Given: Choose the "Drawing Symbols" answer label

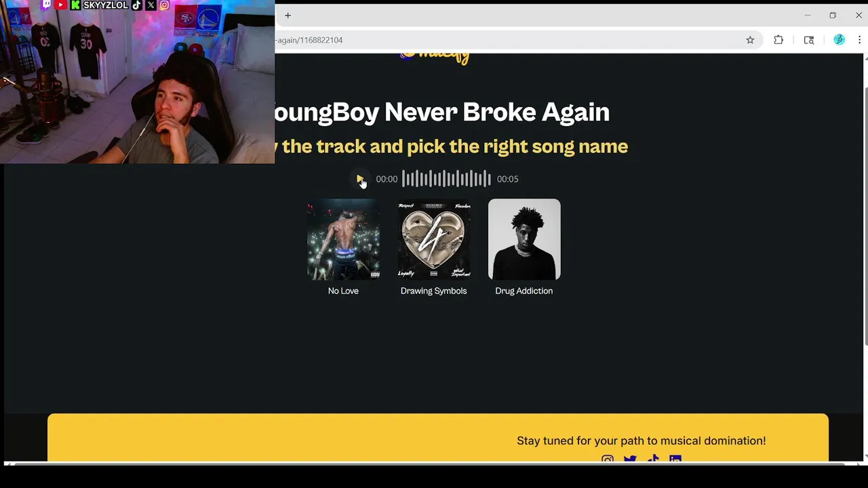Looking at the screenshot, I should pos(434,291).
